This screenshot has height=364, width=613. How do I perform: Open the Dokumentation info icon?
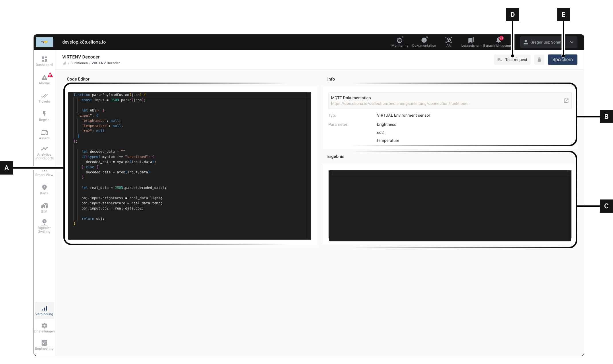click(424, 40)
